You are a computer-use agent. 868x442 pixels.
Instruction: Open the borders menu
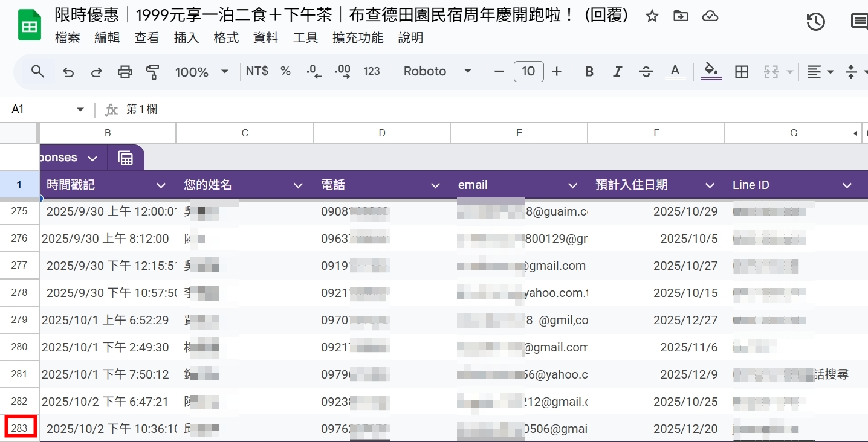point(742,71)
